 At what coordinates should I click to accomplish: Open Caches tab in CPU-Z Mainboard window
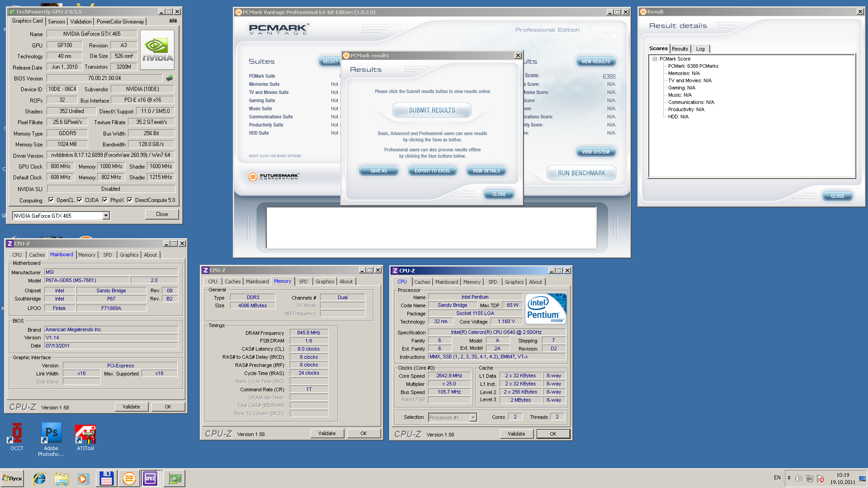(37, 255)
